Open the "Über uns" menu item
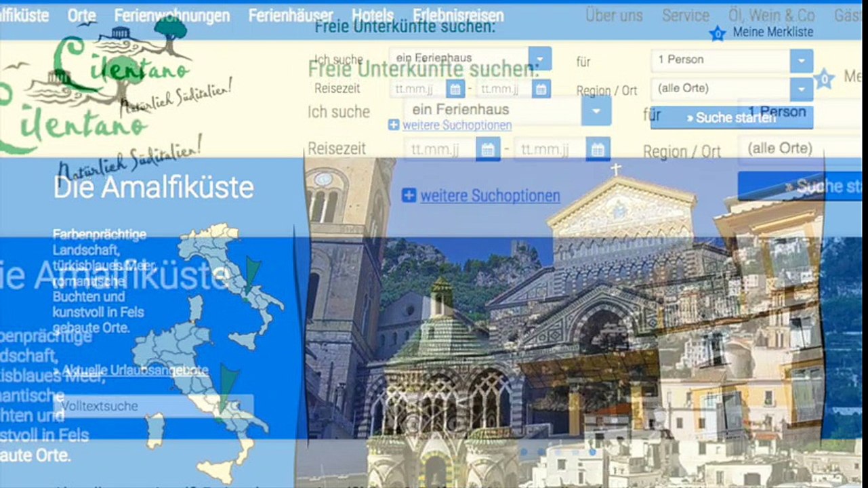Viewport: 868px width, 488px height. click(614, 16)
